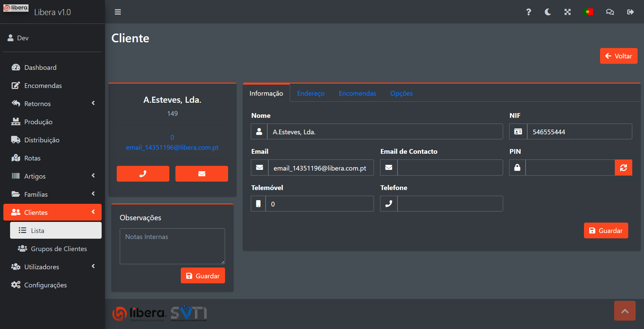Click the orange phone call button

[x=143, y=174]
